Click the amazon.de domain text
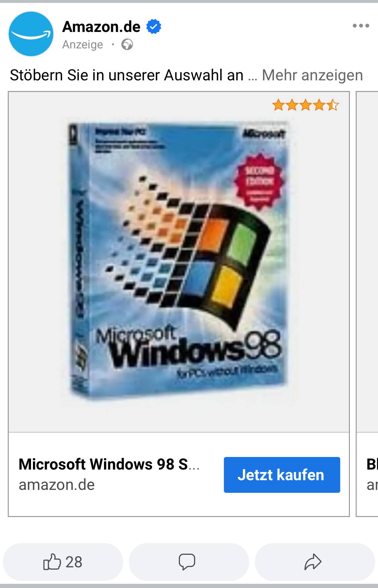The image size is (378, 588). 57,485
